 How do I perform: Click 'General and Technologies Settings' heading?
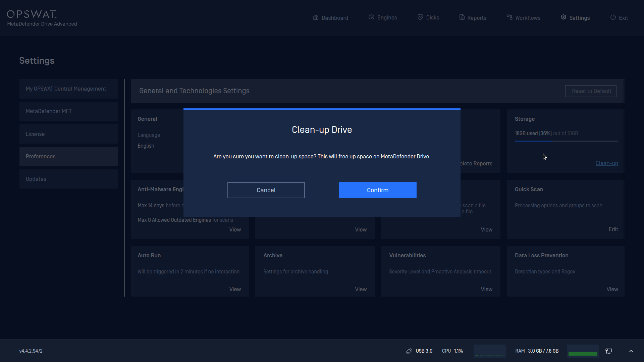194,91
